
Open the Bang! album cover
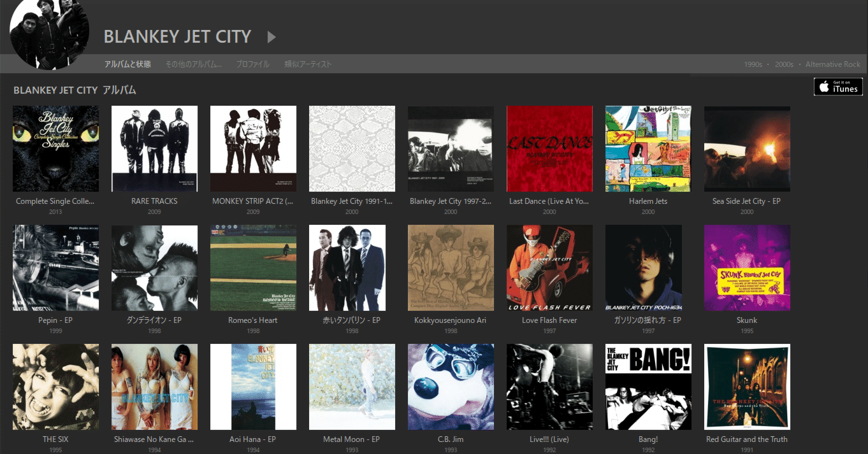click(648, 387)
